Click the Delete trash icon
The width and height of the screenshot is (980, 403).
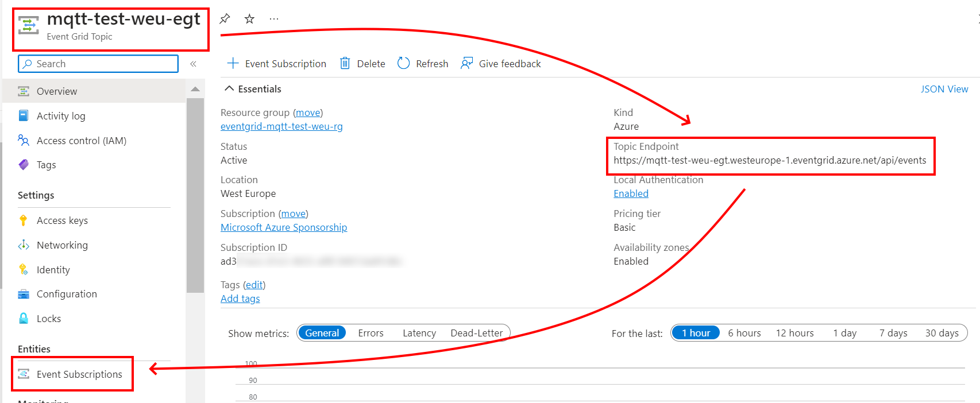coord(345,63)
